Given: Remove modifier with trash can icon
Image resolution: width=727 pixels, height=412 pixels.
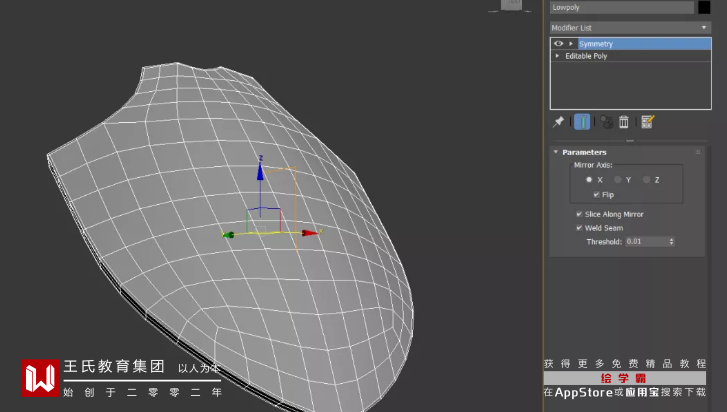Looking at the screenshot, I should pos(624,122).
